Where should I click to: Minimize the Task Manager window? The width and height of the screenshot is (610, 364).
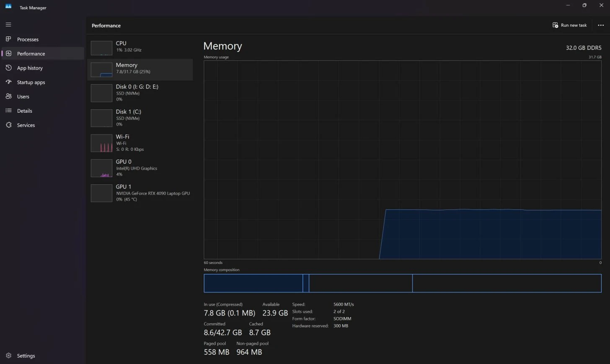click(568, 5)
